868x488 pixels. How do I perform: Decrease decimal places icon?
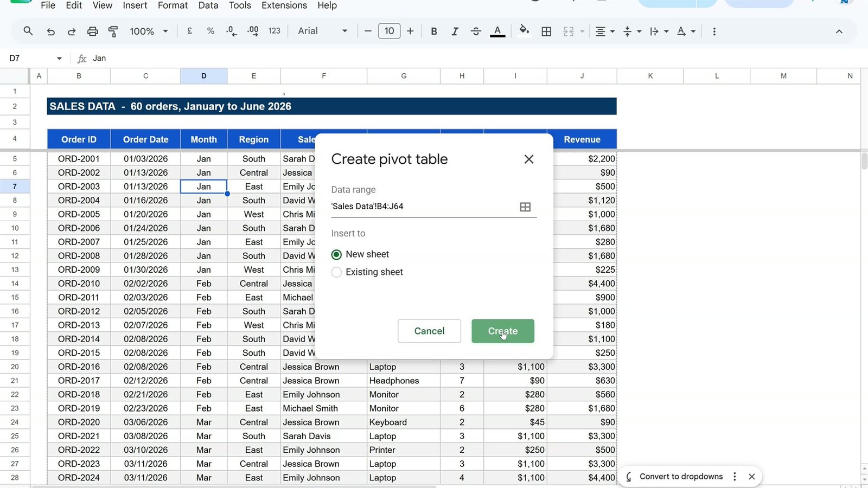click(232, 31)
